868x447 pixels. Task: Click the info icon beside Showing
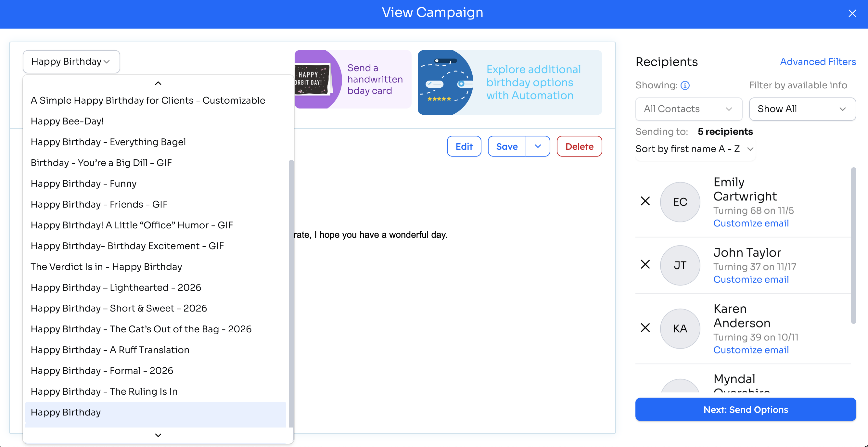[x=685, y=85]
